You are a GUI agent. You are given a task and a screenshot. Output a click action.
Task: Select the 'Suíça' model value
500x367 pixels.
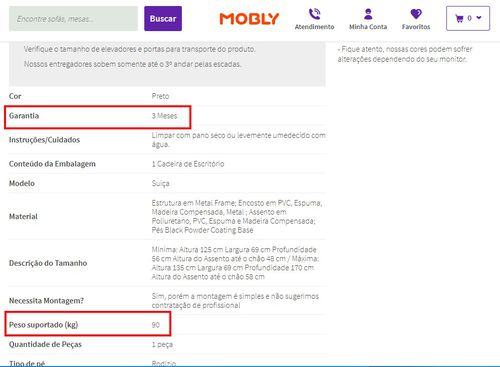coord(160,183)
